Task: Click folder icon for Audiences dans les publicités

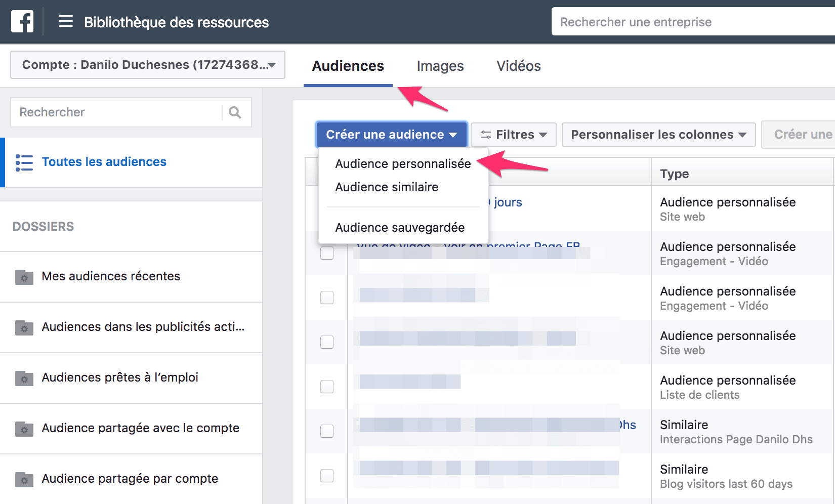Action: pos(24,327)
